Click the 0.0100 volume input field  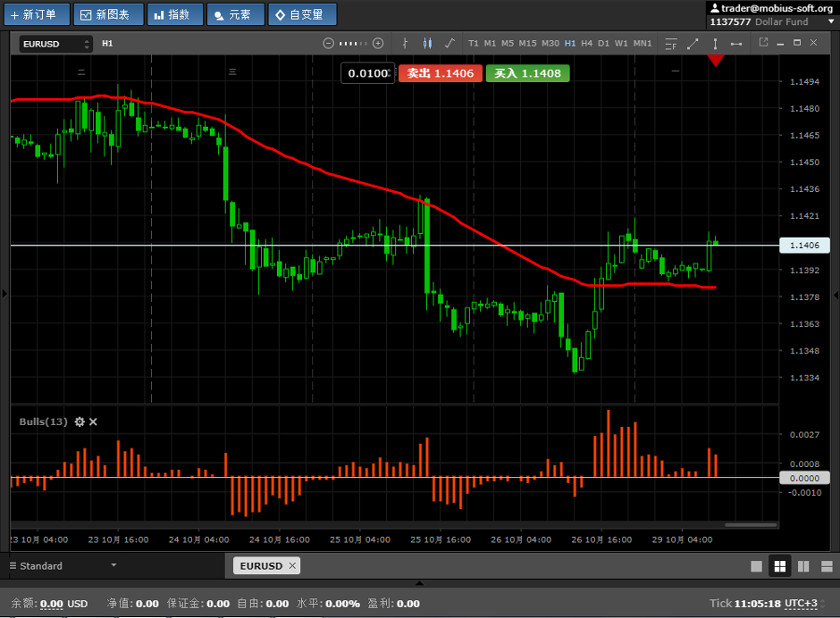(x=367, y=73)
